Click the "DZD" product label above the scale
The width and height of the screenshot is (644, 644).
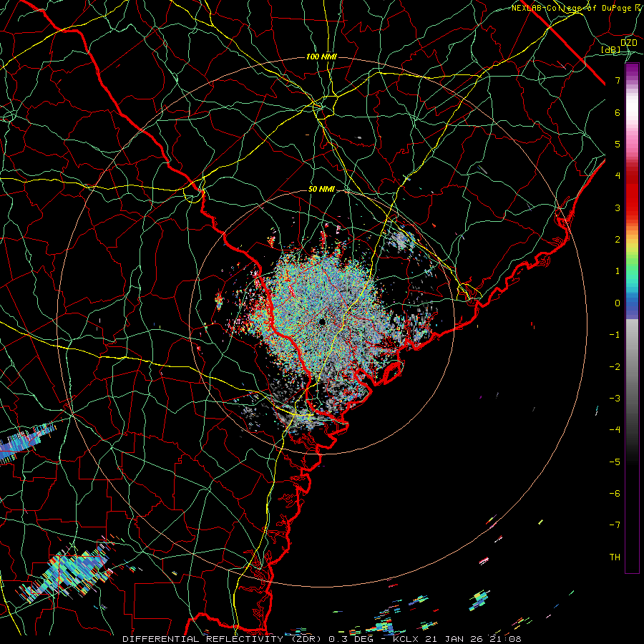point(629,43)
